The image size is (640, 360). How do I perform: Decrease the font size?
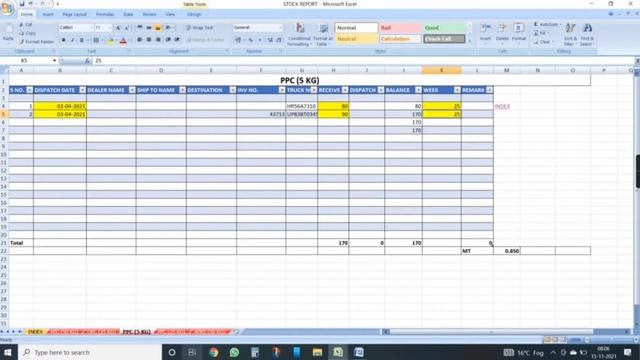click(x=127, y=28)
